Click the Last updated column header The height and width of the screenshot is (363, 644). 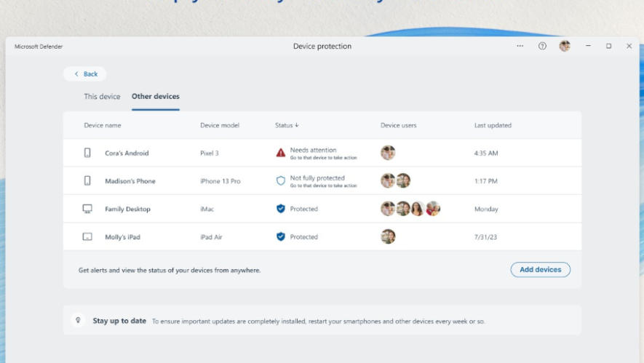point(493,125)
